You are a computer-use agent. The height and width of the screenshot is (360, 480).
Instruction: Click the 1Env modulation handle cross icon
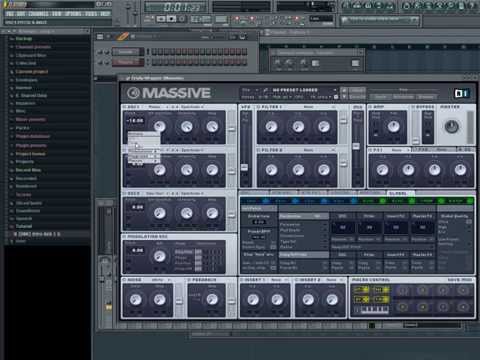click(x=266, y=201)
